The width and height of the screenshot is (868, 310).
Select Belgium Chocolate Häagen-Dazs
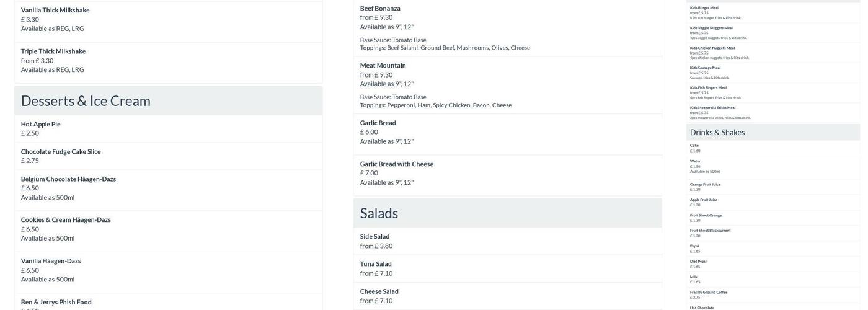coord(68,179)
